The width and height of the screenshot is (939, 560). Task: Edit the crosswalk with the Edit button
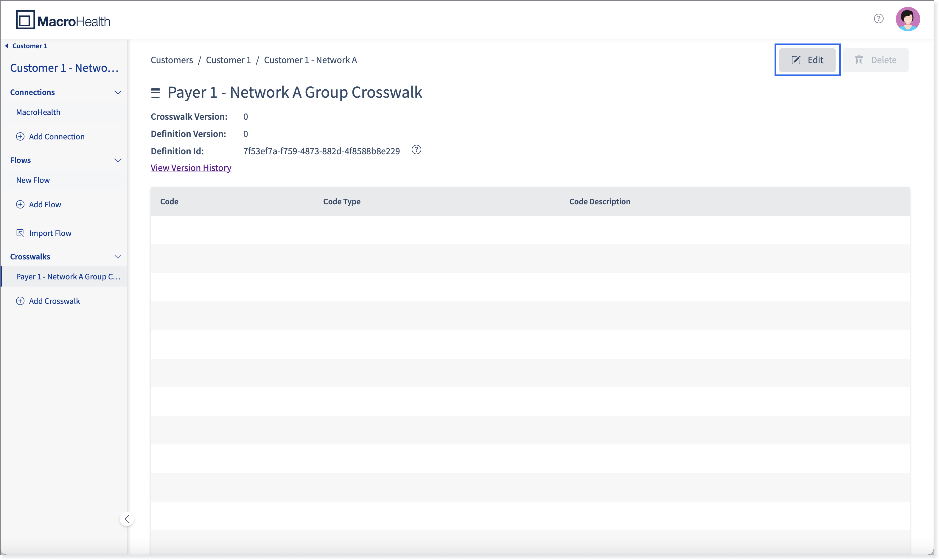(807, 60)
